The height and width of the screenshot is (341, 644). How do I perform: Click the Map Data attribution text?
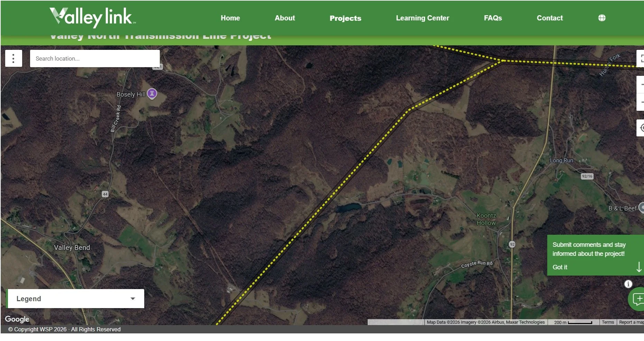486,322
